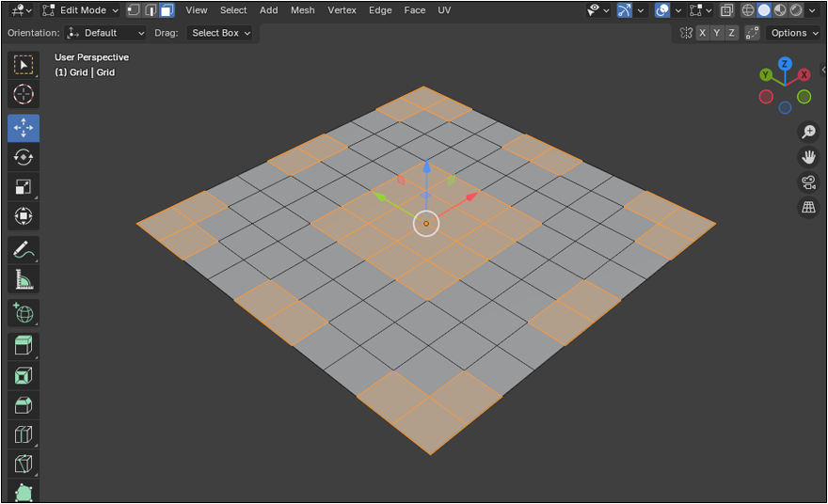Switch perspective/orthographic grid icon

pos(808,207)
